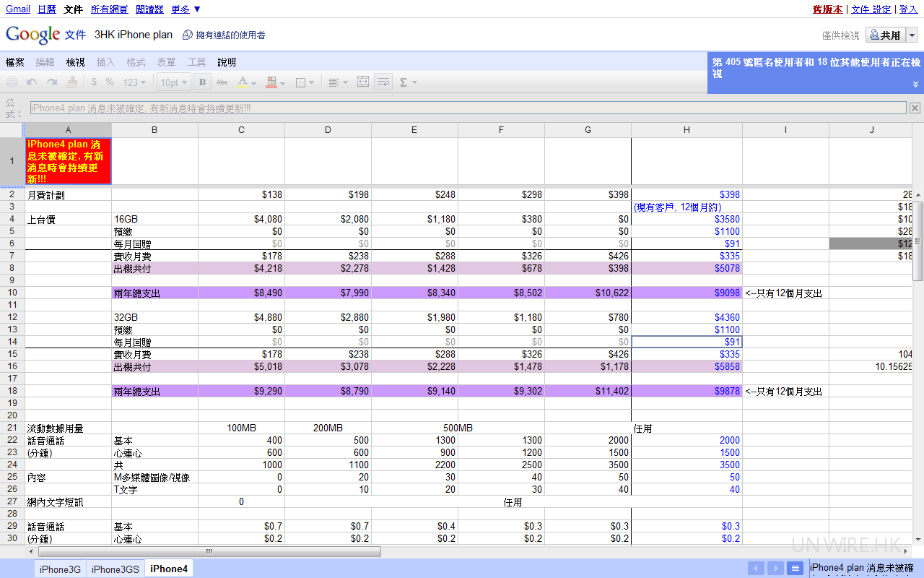
Task: Switch to the iPhone3G sheet tab
Action: (x=60, y=569)
